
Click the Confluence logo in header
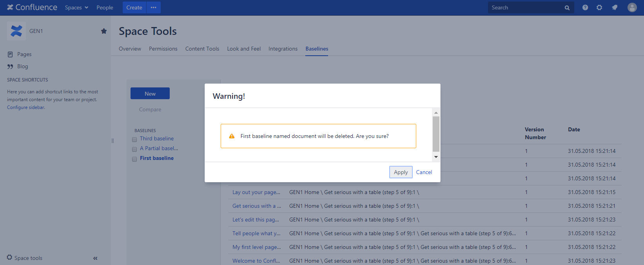pyautogui.click(x=32, y=7)
